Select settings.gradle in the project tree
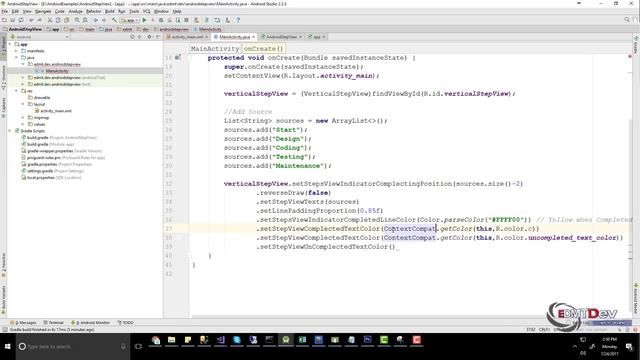The width and height of the screenshot is (640, 360). (40, 171)
